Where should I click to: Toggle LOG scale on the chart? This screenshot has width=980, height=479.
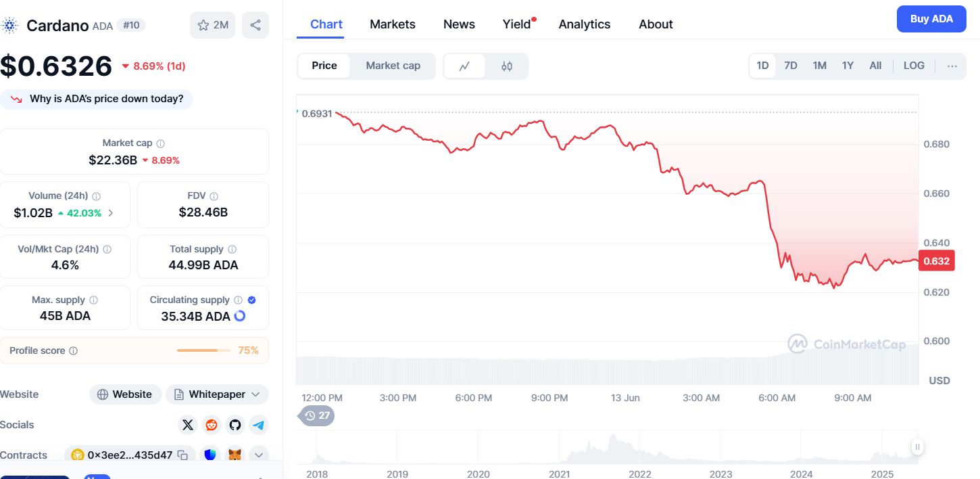pos(914,66)
